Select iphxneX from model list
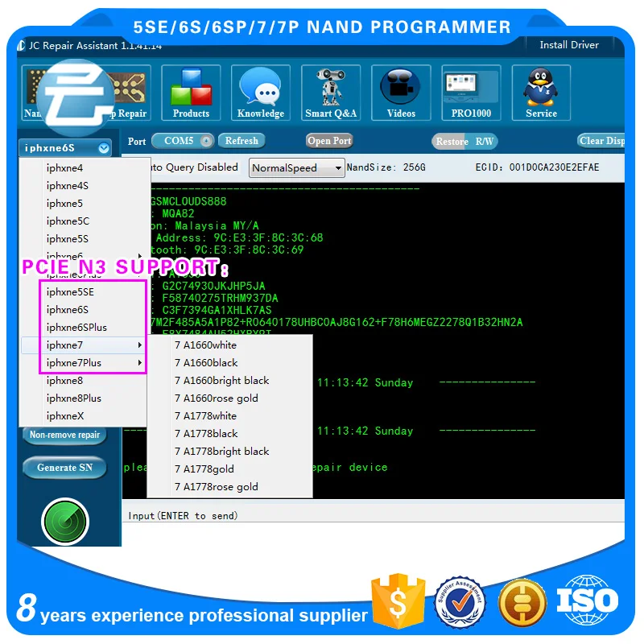Image resolution: width=644 pixels, height=644 pixels. [85, 416]
